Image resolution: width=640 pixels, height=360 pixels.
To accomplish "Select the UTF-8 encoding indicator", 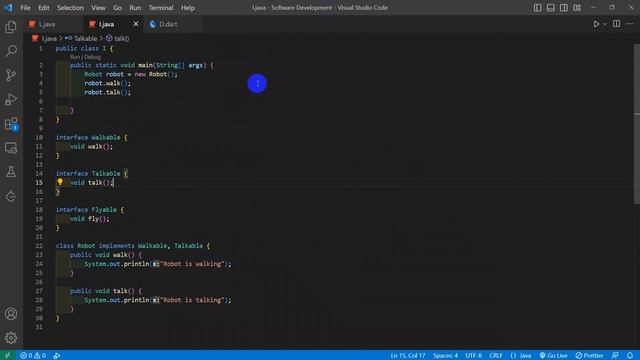I will tap(473, 355).
